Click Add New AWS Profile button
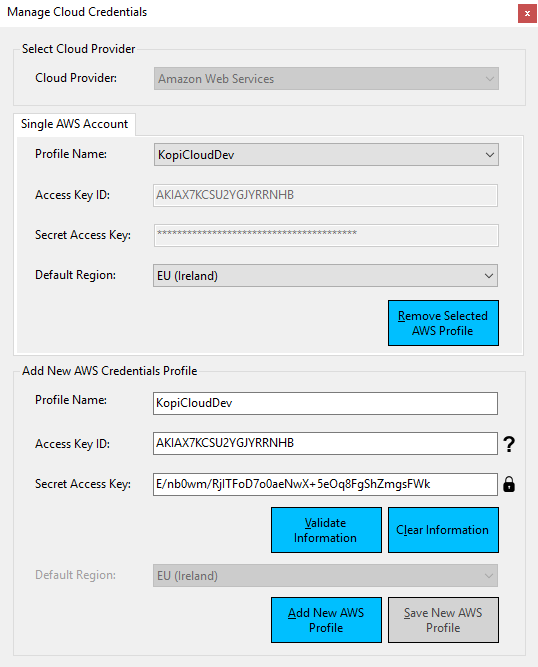The height and width of the screenshot is (667, 538). (326, 620)
